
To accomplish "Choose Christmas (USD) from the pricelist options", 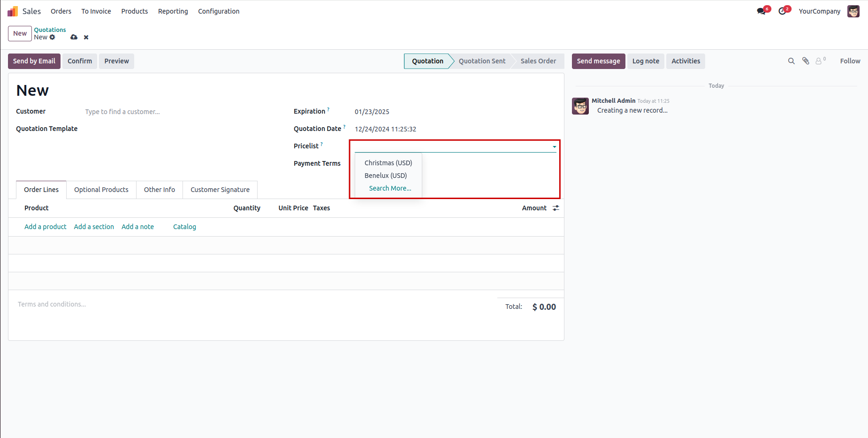I will pos(388,163).
